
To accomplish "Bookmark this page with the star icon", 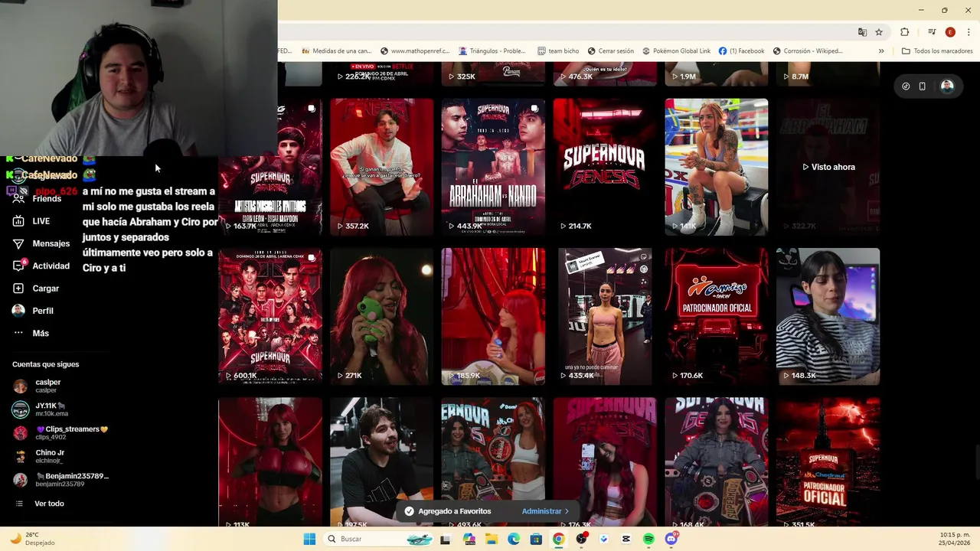I will tap(879, 32).
